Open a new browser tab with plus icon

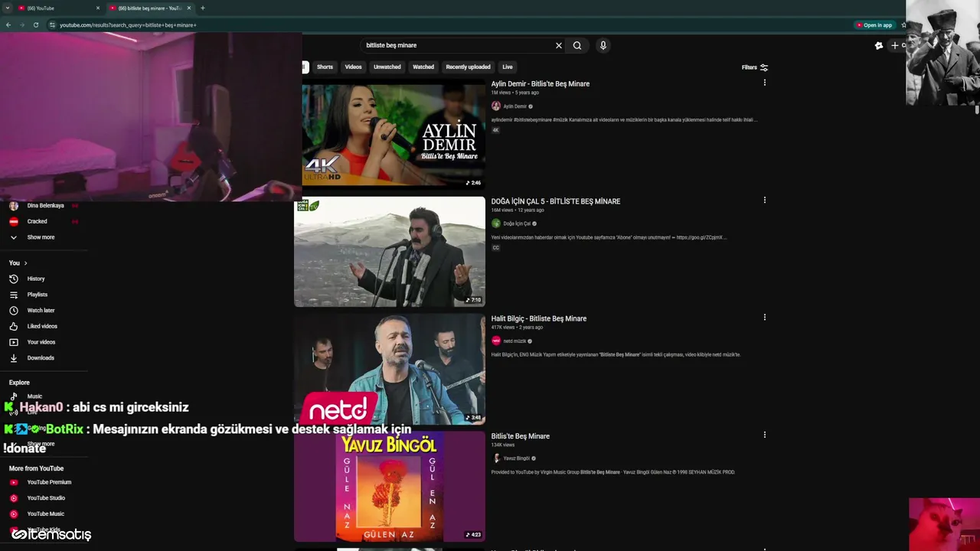[x=202, y=8]
